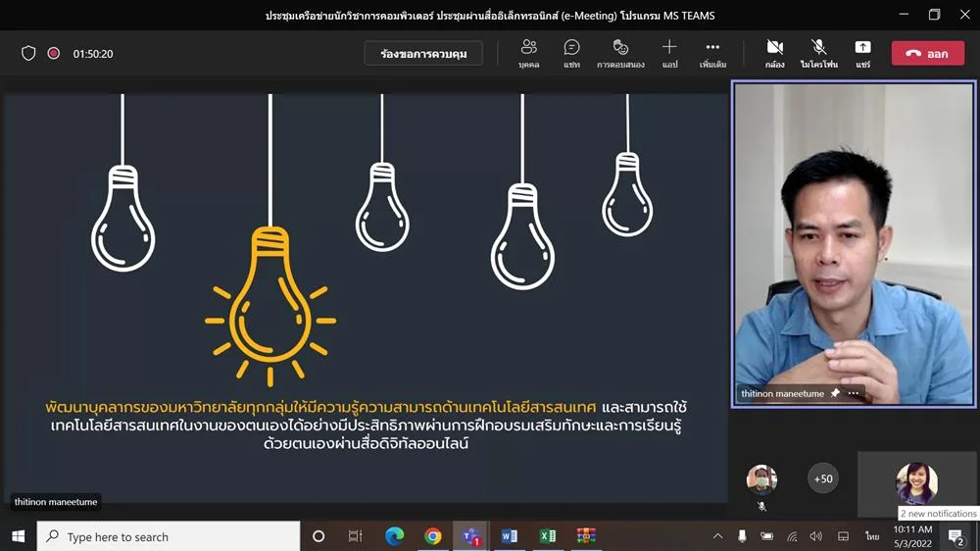This screenshot has height=551, width=980.
Task: Open the Reactions (การตอบสนอง) menu
Action: 620,53
